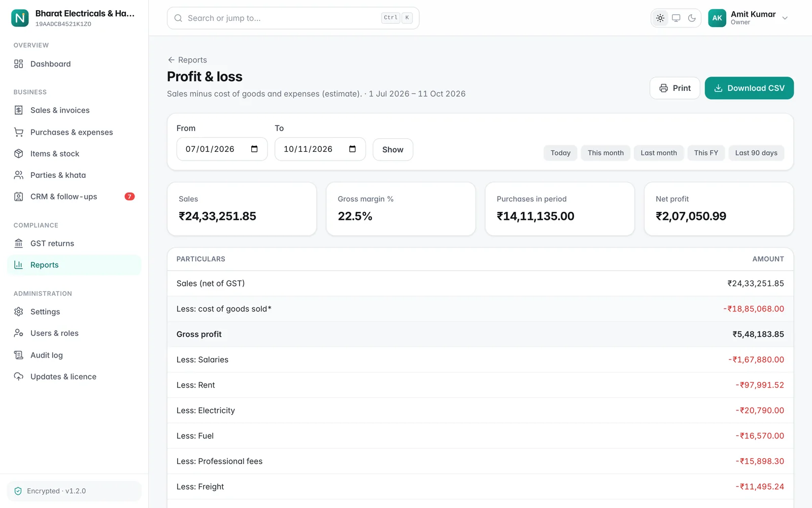The width and height of the screenshot is (812, 508).
Task: Click the Less: Salaries amount -₹1,67,880.00
Action: (756, 360)
